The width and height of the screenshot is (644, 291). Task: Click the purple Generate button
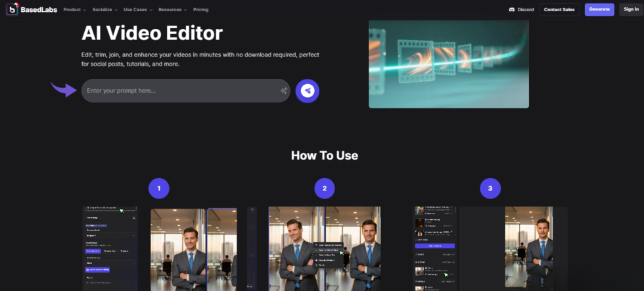(x=599, y=9)
